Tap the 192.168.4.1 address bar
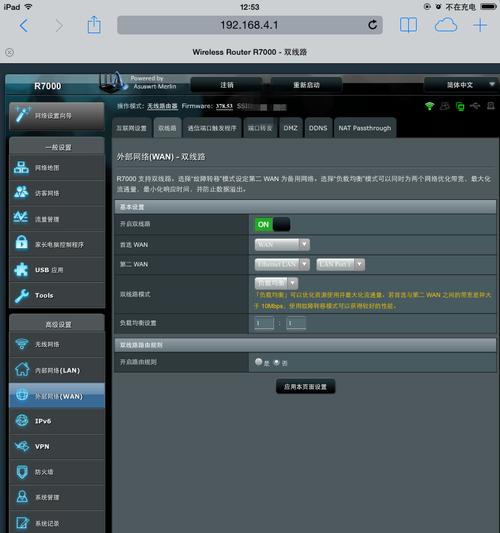Viewport: 500px width, 533px height. click(x=249, y=25)
